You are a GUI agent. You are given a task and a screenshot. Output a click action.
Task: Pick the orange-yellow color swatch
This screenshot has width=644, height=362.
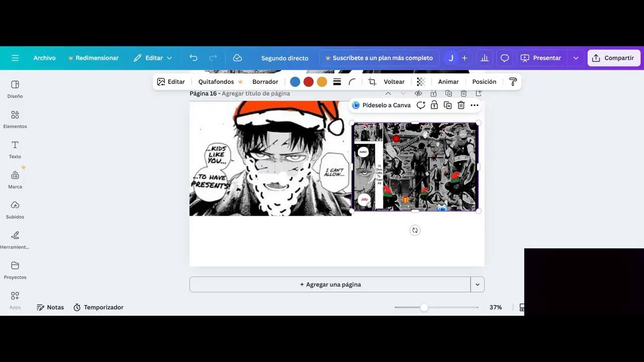(x=322, y=81)
